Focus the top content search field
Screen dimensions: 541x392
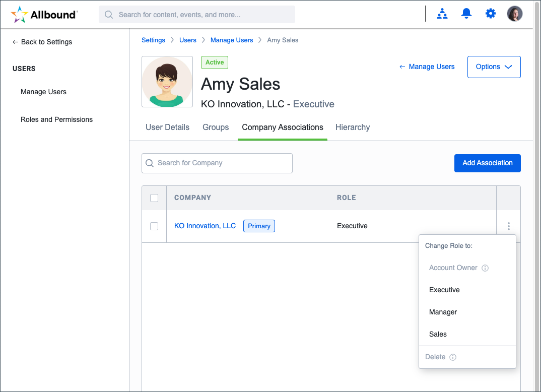(x=196, y=15)
